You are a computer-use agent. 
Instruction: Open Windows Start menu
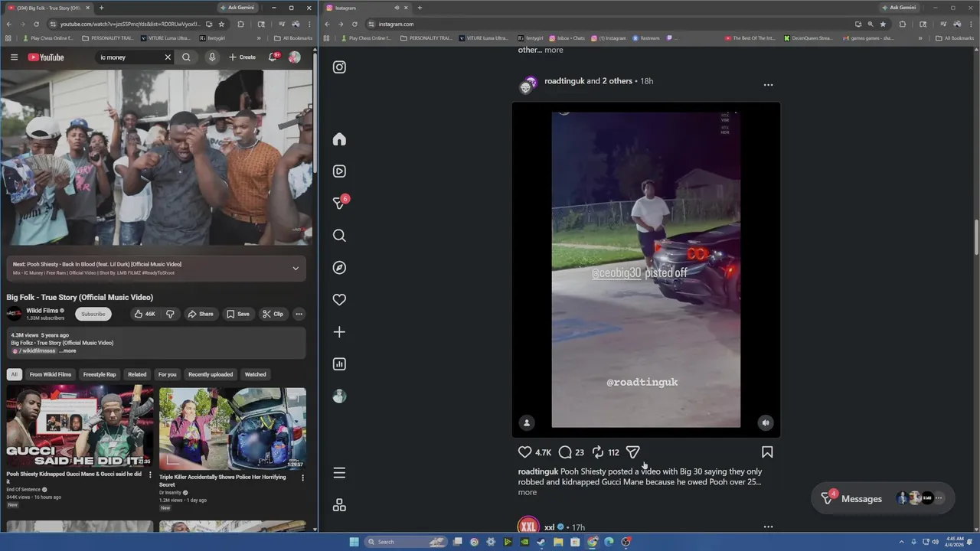pos(354,542)
